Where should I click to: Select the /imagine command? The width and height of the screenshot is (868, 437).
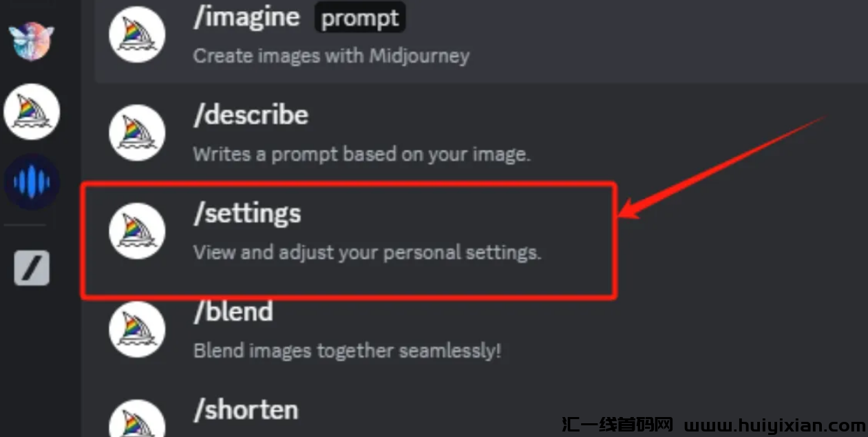tap(246, 18)
